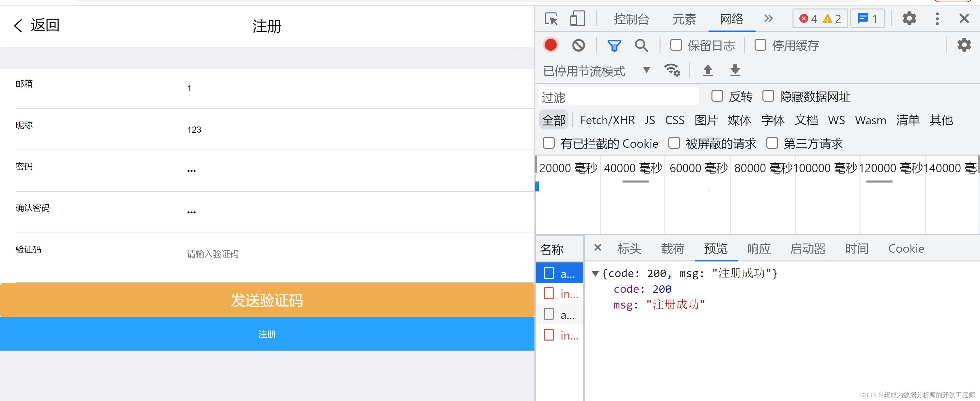Check 被屏蔽的请求 option
The height and width of the screenshot is (401, 980).
(x=674, y=143)
